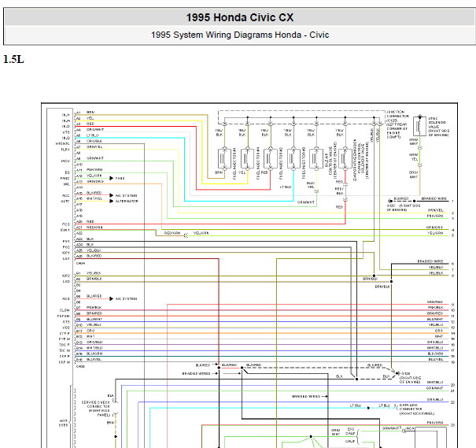Click '1995 System Wiring Diagrams Honda - Civic' subtitle
The width and height of the screenshot is (476, 448).
[x=240, y=35]
